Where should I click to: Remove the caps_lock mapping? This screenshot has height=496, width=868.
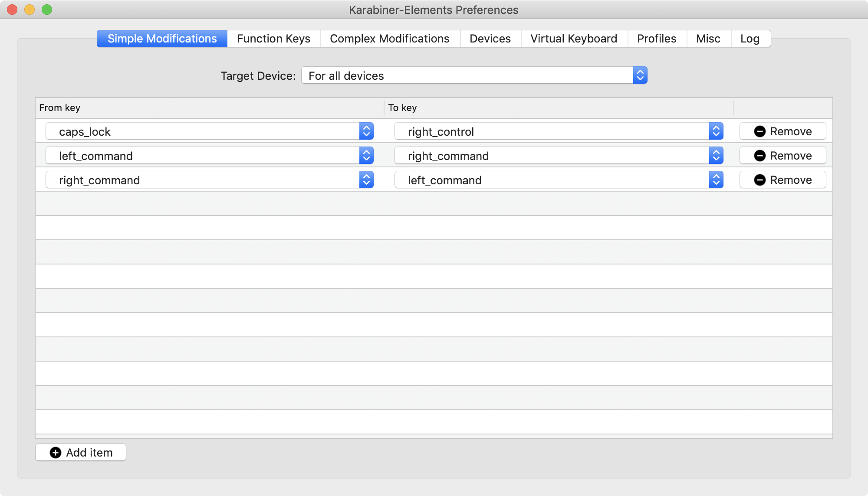pos(783,131)
